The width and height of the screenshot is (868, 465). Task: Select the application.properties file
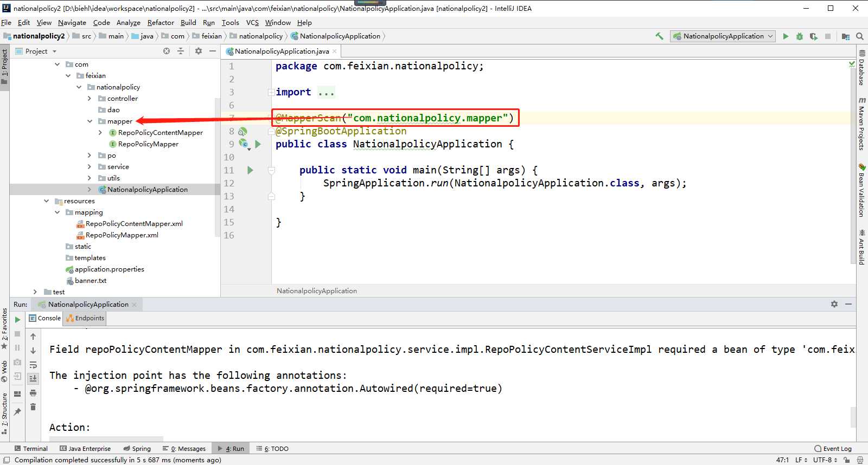tap(110, 269)
